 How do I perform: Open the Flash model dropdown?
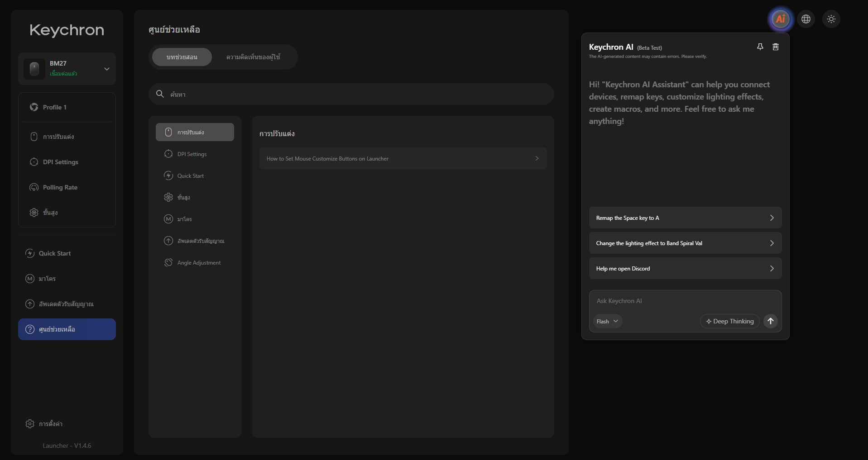click(x=608, y=321)
